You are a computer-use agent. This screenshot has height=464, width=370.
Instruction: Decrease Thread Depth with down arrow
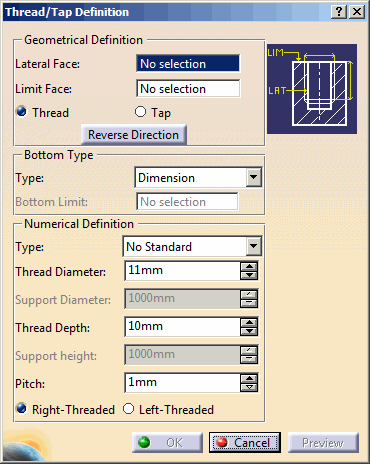(249, 331)
